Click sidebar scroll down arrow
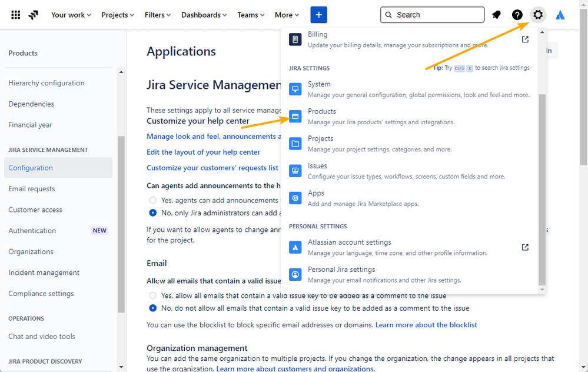 coord(121,367)
